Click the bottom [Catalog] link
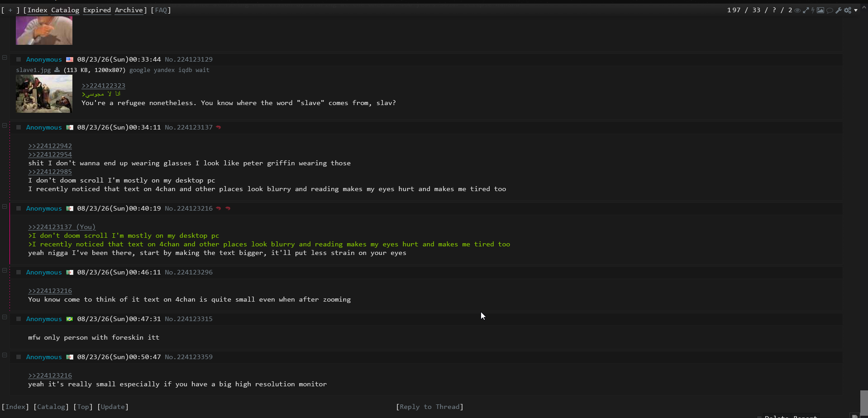868x418 pixels. (x=51, y=407)
